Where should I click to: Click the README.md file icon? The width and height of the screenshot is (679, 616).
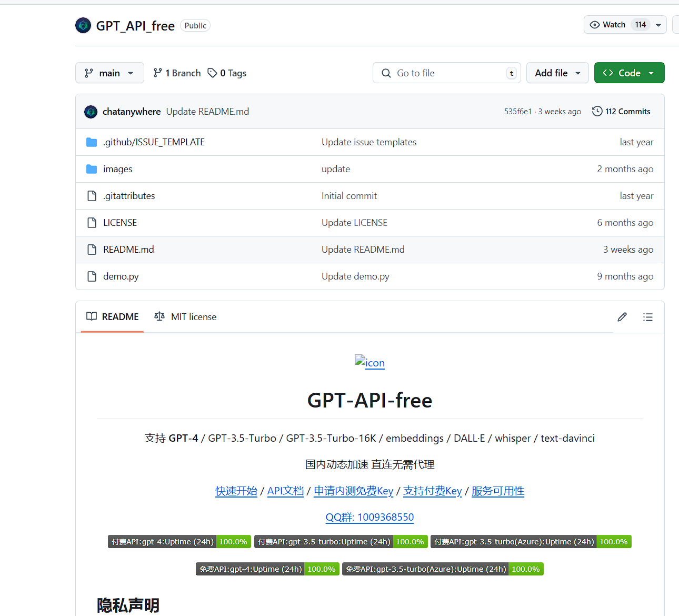(92, 250)
